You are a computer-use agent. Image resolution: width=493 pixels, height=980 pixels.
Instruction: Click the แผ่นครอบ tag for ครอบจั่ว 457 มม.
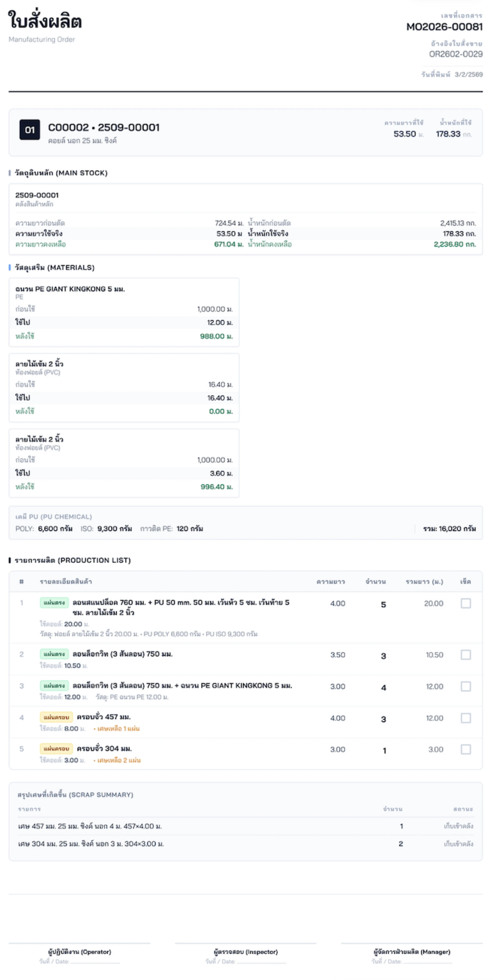[x=56, y=717]
